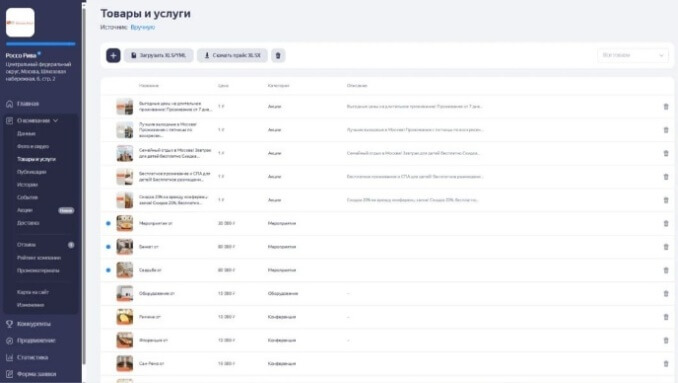
Task: Click Скачать прайс XLSX button
Action: click(232, 55)
